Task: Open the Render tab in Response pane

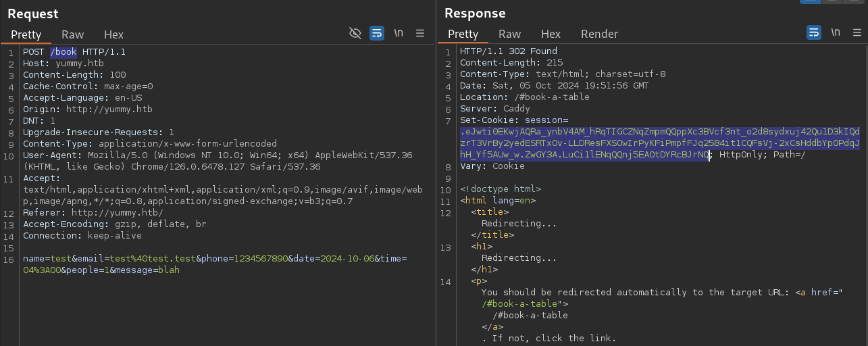Action: [599, 34]
